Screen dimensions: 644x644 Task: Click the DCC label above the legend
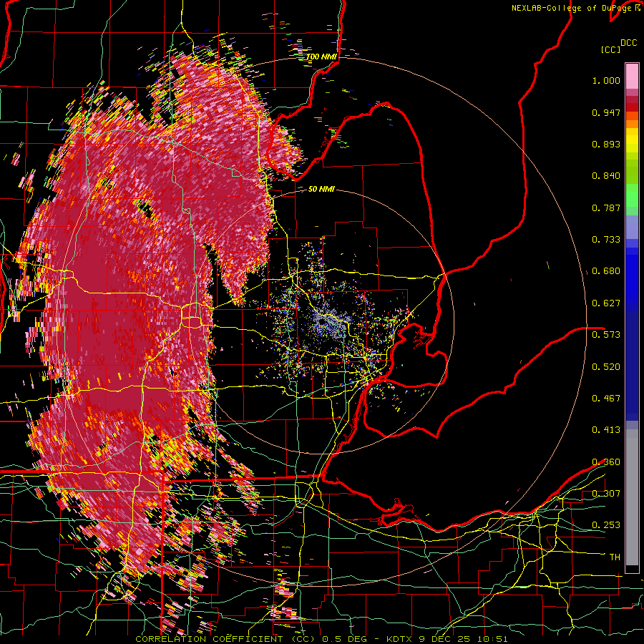[628, 43]
